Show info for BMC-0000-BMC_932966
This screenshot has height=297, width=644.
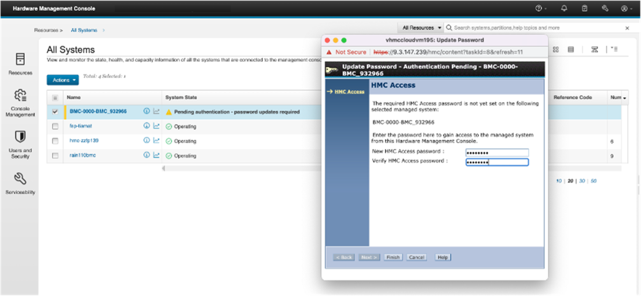[x=147, y=112]
